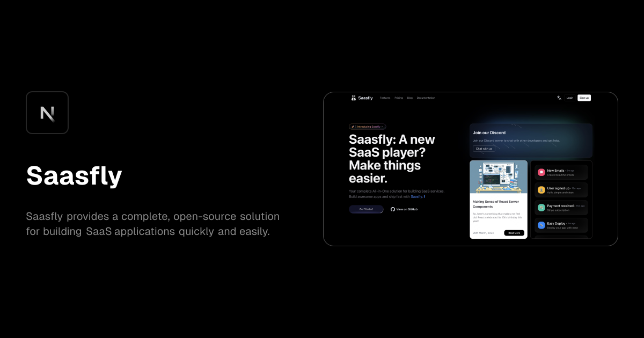Click 'Deploy your app with ease' text
The height and width of the screenshot is (338, 644).
[x=562, y=228]
